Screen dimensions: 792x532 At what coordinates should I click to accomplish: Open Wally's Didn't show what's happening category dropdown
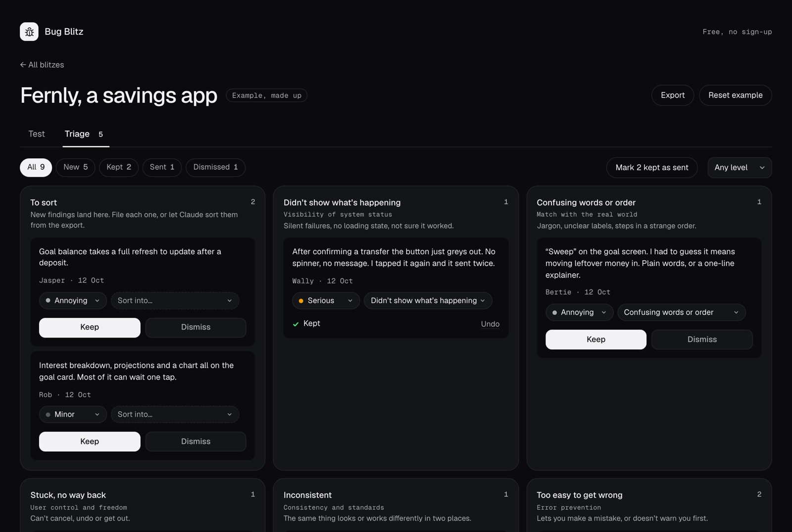point(428,301)
